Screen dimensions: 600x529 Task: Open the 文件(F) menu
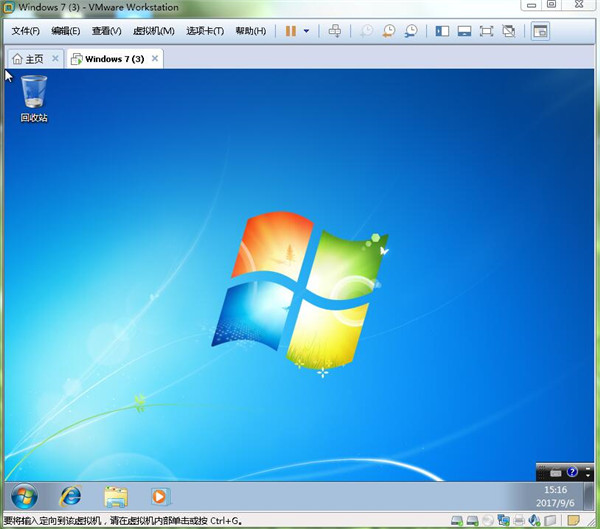[25, 31]
